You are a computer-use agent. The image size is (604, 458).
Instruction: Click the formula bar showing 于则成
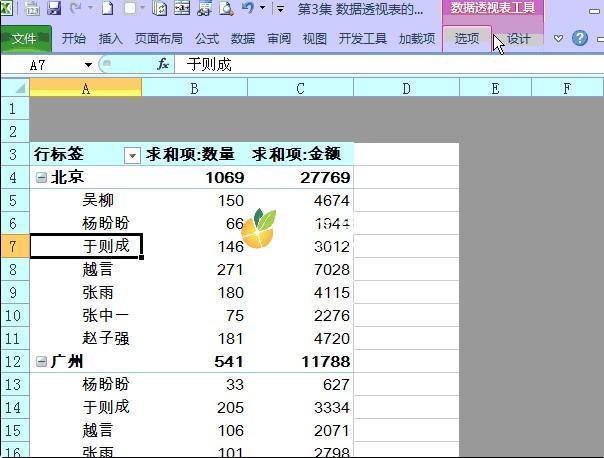(x=380, y=64)
